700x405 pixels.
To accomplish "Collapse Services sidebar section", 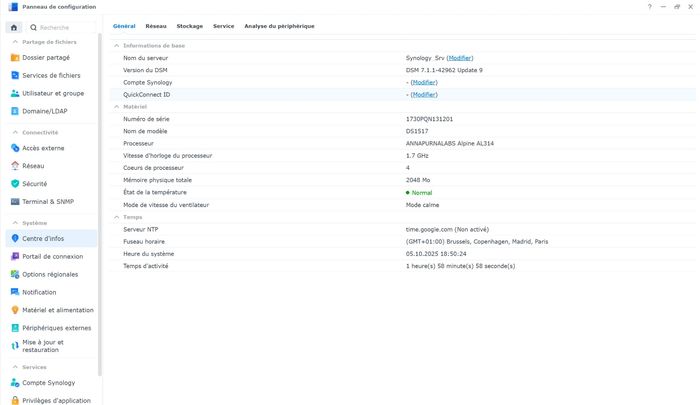I will (x=15, y=367).
